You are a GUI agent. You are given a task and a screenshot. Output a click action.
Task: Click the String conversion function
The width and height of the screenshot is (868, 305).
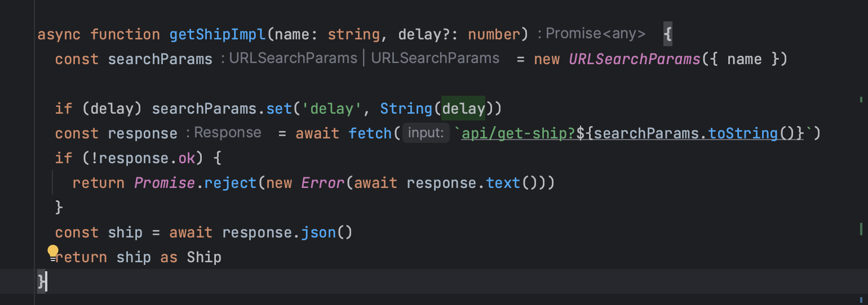coord(406,109)
